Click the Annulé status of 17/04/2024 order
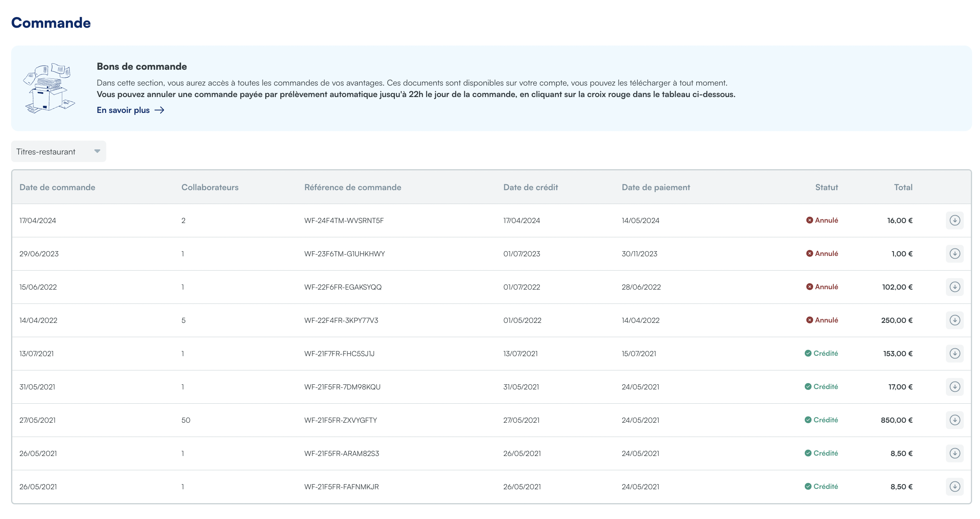The image size is (980, 519). (x=822, y=220)
